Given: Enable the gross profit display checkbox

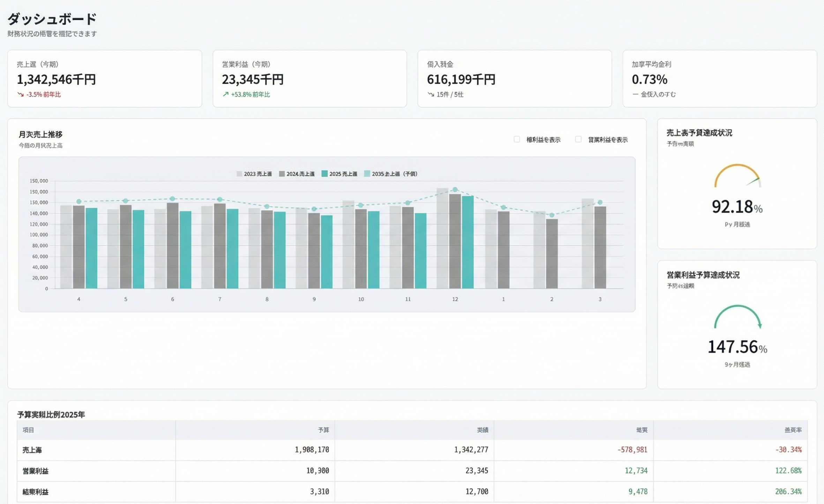Looking at the screenshot, I should click(x=517, y=140).
